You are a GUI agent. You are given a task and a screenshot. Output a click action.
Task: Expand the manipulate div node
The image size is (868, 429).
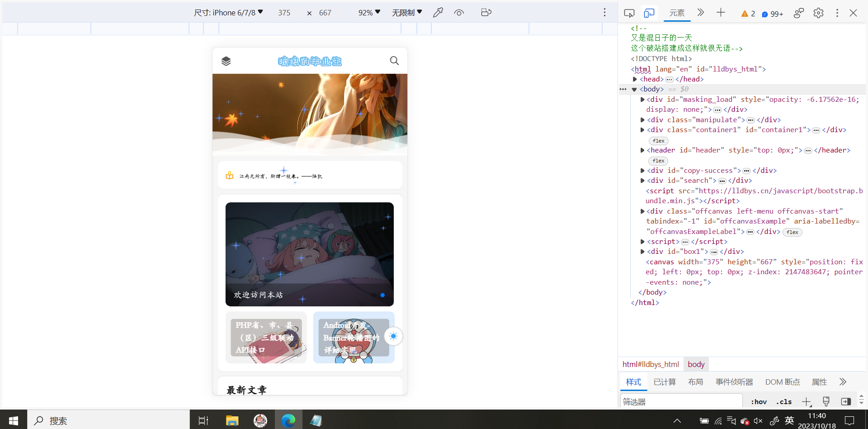point(642,120)
